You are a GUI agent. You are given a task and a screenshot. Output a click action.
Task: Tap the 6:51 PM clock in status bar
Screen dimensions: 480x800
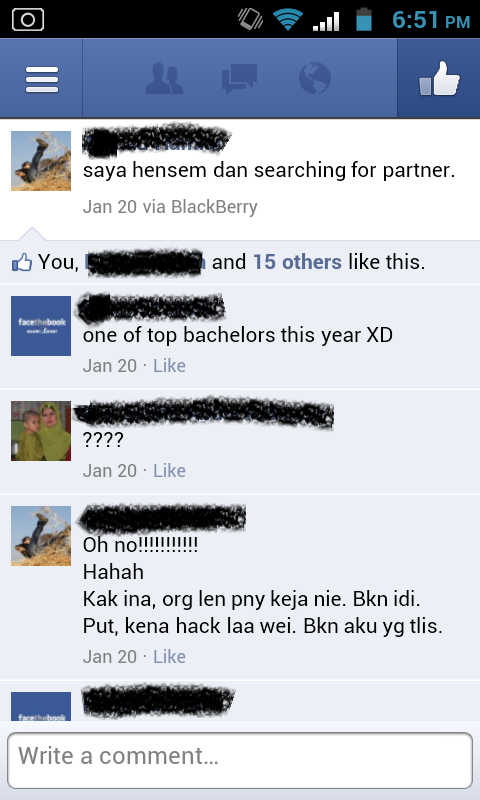pos(431,20)
